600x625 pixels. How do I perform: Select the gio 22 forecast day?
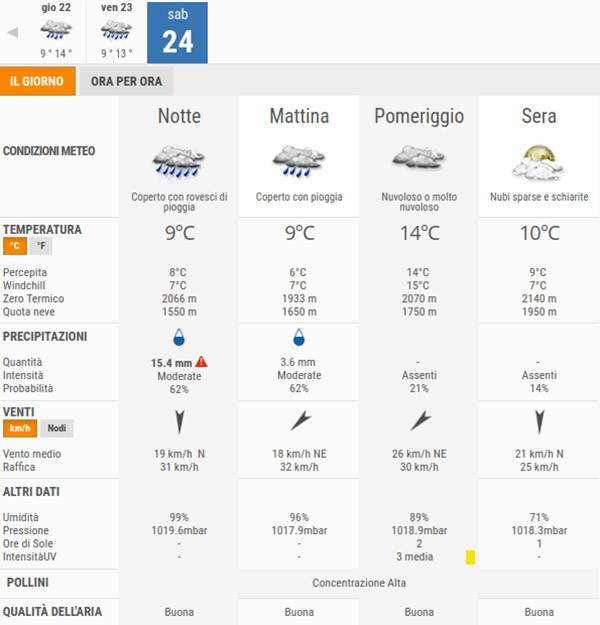pyautogui.click(x=57, y=31)
